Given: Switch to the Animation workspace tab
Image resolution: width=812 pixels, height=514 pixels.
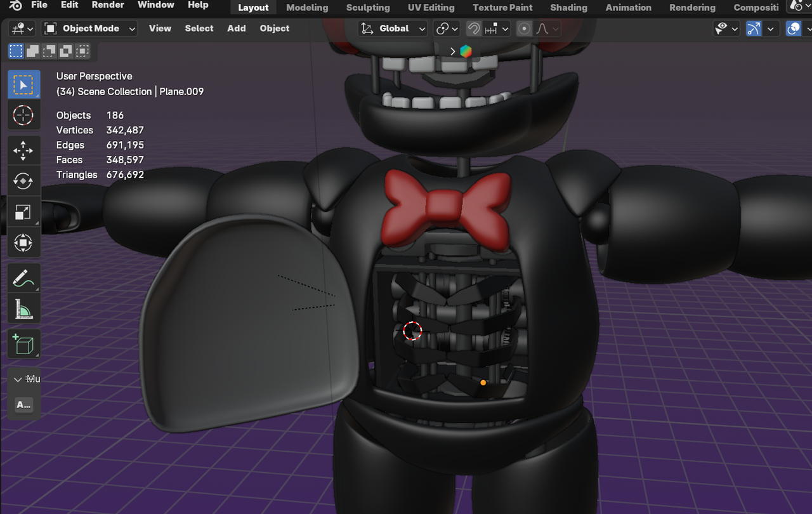Looking at the screenshot, I should pos(629,8).
